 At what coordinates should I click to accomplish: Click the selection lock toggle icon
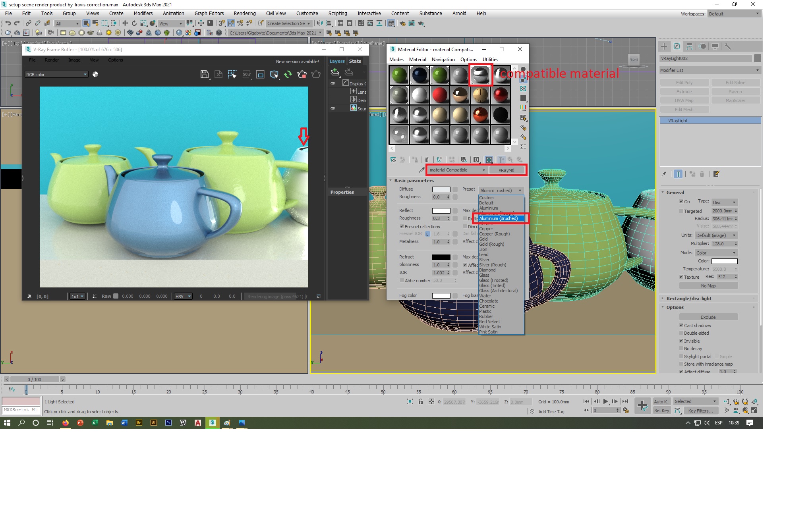click(x=420, y=402)
